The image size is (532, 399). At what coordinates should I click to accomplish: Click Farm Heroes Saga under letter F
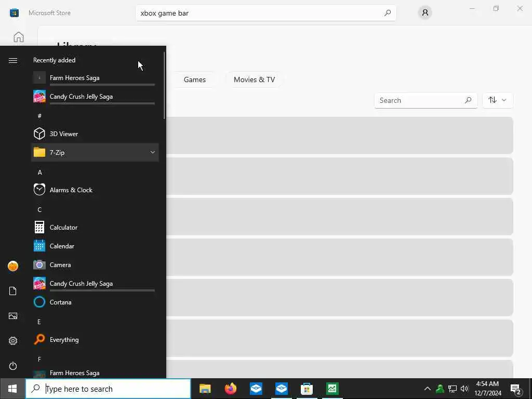coord(95,373)
